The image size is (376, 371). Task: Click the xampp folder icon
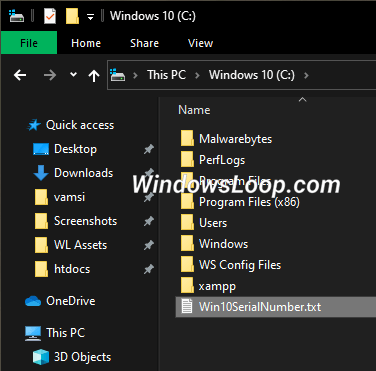click(x=187, y=285)
